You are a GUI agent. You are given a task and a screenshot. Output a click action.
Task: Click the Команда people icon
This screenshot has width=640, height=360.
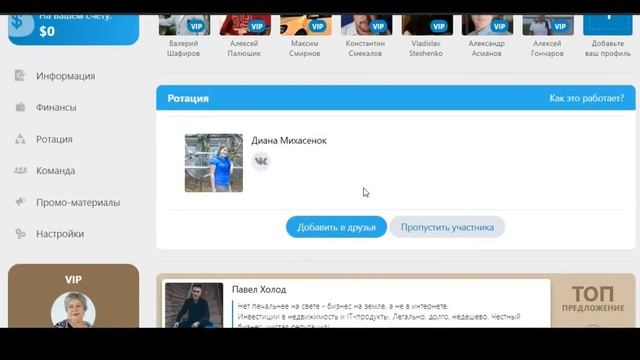(20, 170)
